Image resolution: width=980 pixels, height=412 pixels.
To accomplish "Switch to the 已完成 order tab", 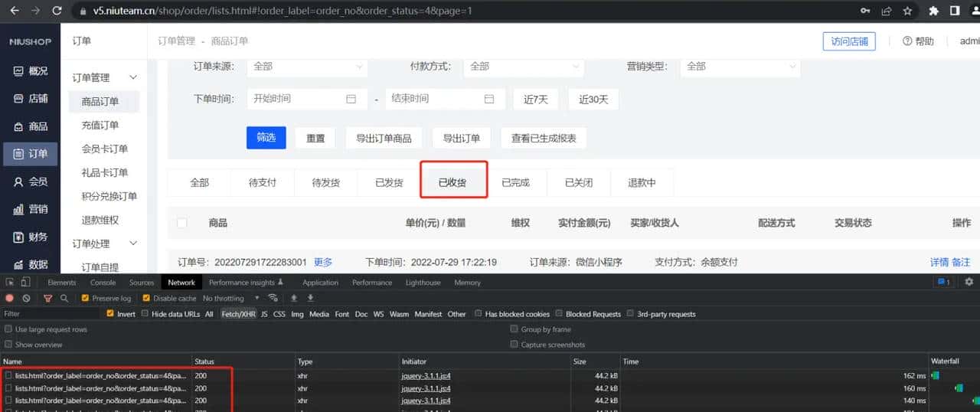I will point(515,183).
